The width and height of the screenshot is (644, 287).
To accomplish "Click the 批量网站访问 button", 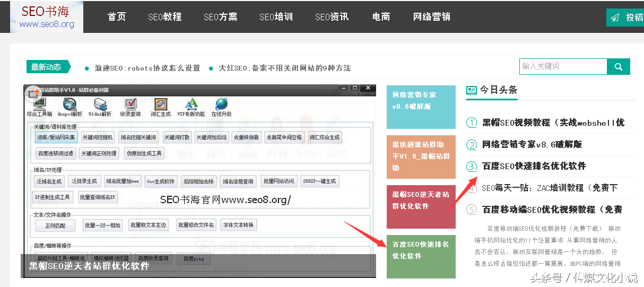I will [x=279, y=181].
